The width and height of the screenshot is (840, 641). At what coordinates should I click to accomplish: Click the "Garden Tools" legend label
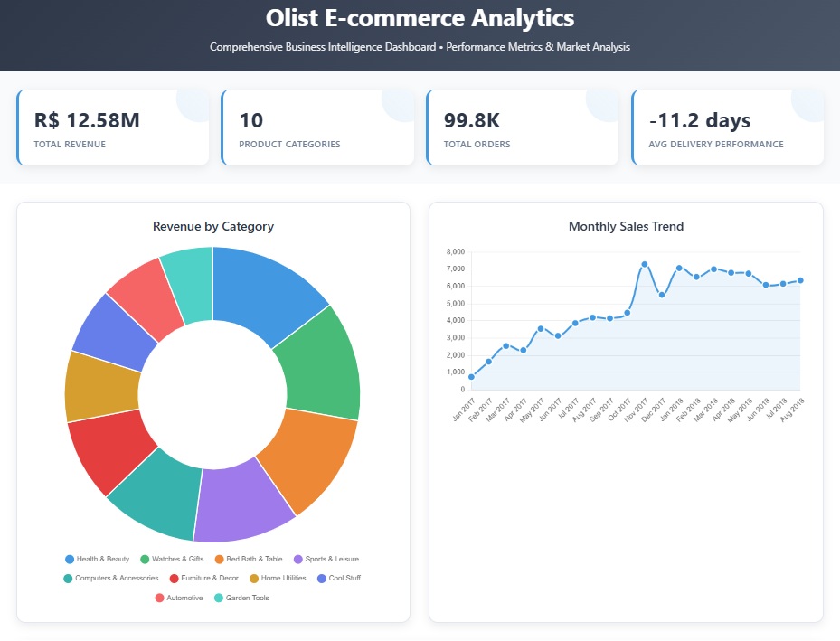click(x=247, y=598)
